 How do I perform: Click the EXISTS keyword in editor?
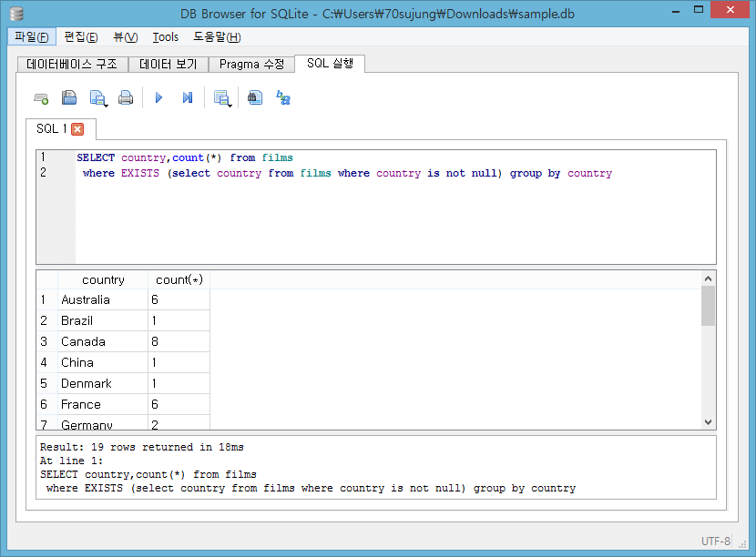coord(140,174)
